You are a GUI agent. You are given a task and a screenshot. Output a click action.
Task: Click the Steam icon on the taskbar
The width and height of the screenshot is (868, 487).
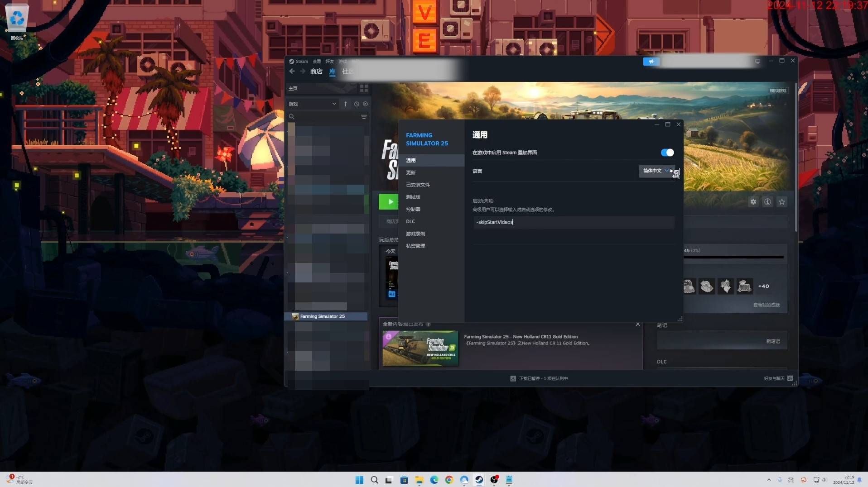479,480
